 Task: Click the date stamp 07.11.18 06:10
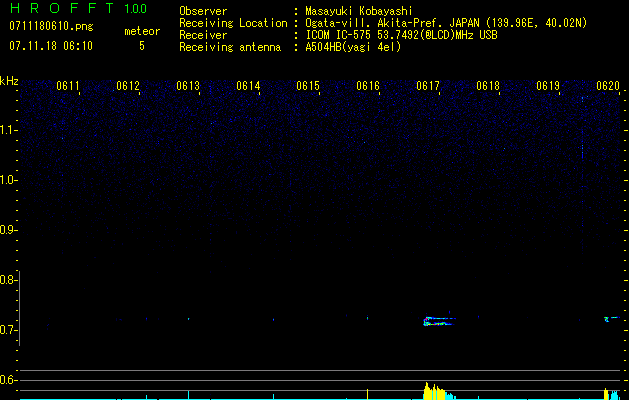coord(51,46)
